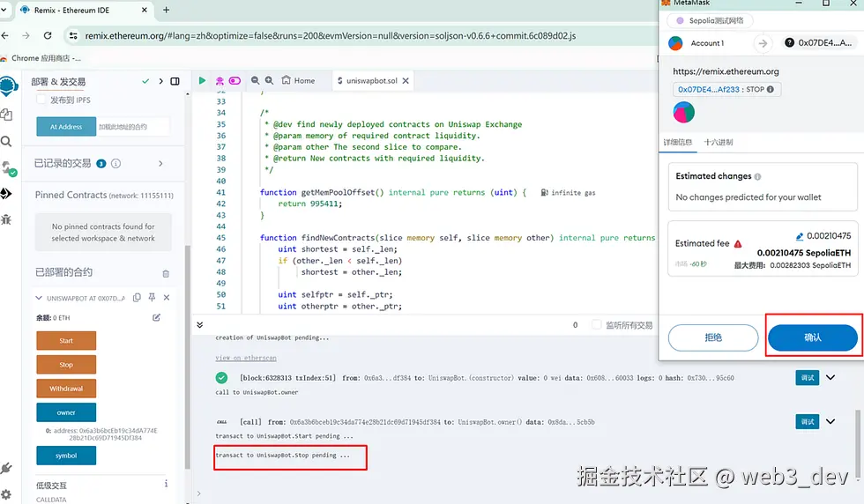Copy the UNISWAPBOT contract address
The height and width of the screenshot is (504, 864).
pos(137,298)
